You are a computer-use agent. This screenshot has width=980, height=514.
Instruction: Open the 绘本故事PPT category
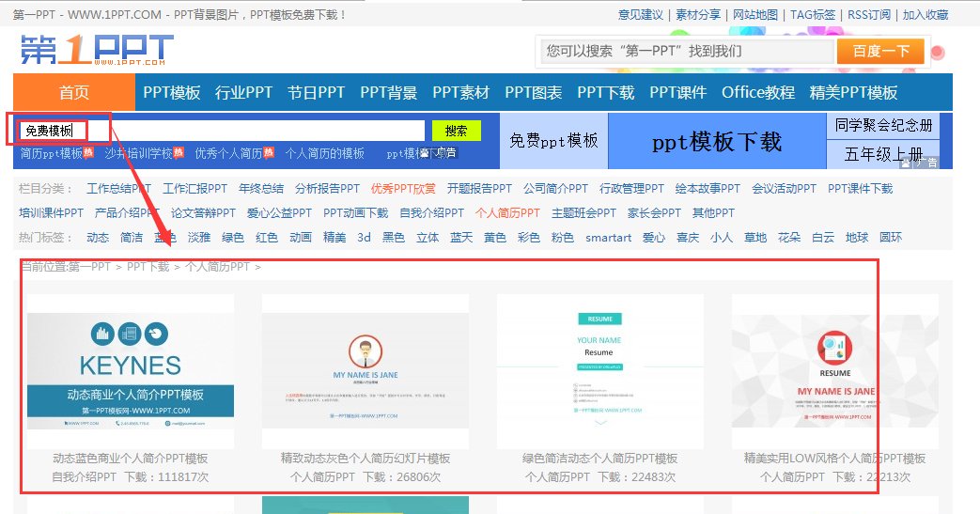coord(708,188)
